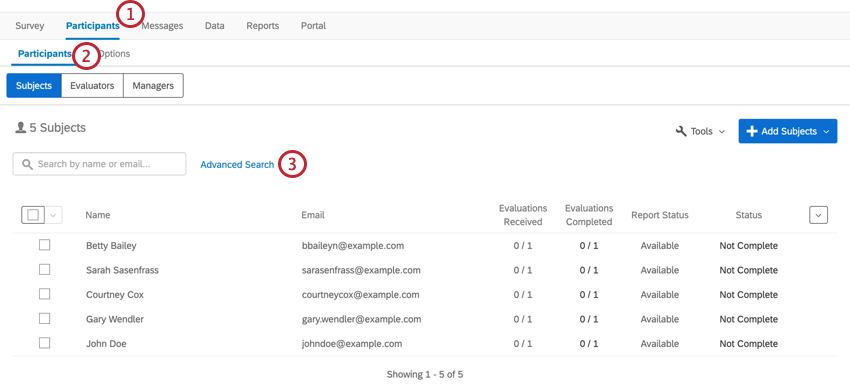Show the Subjects list
The width and height of the screenshot is (850, 391).
coord(34,86)
